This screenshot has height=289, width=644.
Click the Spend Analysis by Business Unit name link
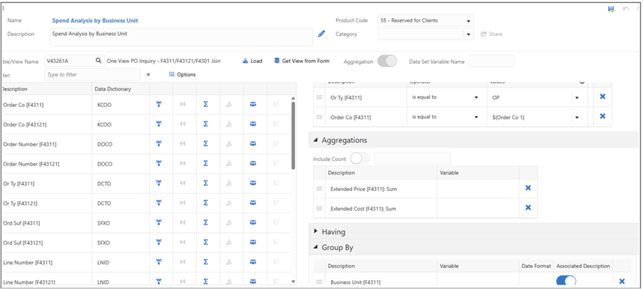pos(95,20)
